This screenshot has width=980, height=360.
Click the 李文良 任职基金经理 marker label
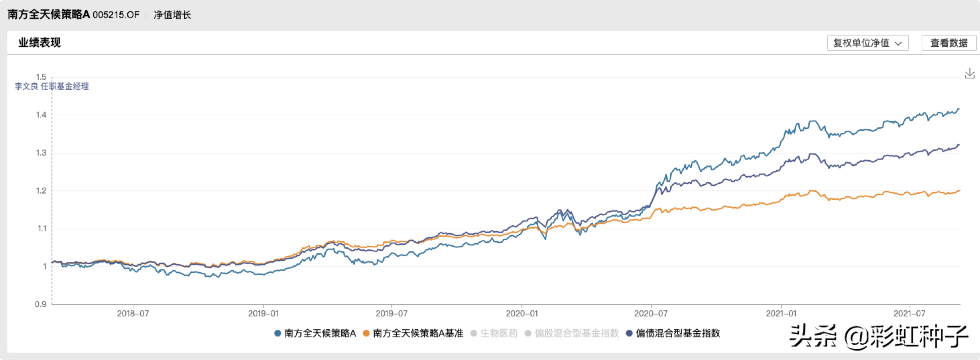tap(52, 86)
